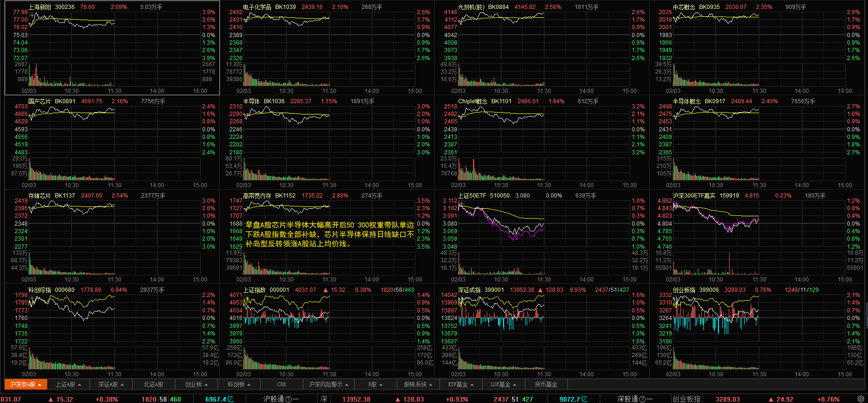Click the 1820/58/460 counts in 上证指数 header

[398, 290]
